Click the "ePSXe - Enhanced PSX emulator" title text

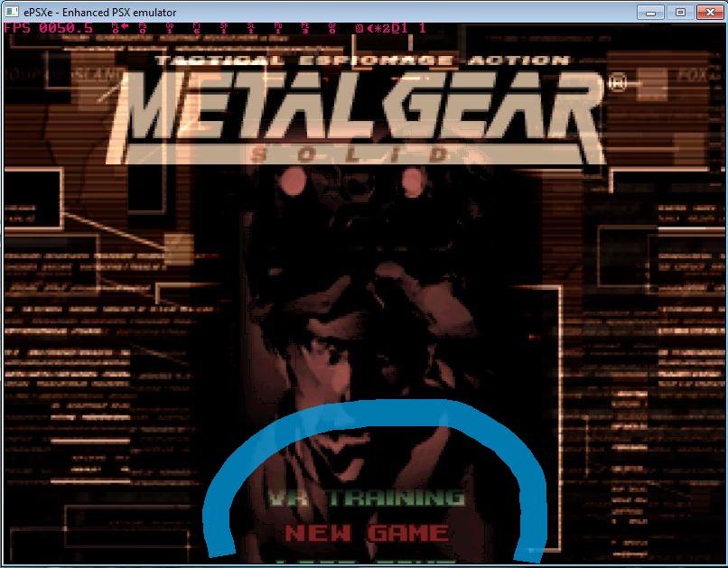point(100,12)
